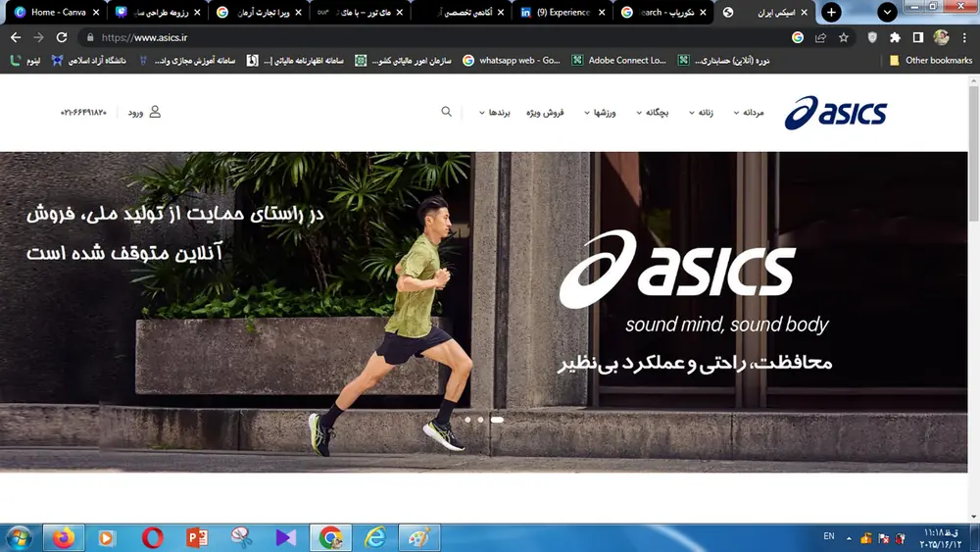Open the فروش ویژه page

[545, 112]
